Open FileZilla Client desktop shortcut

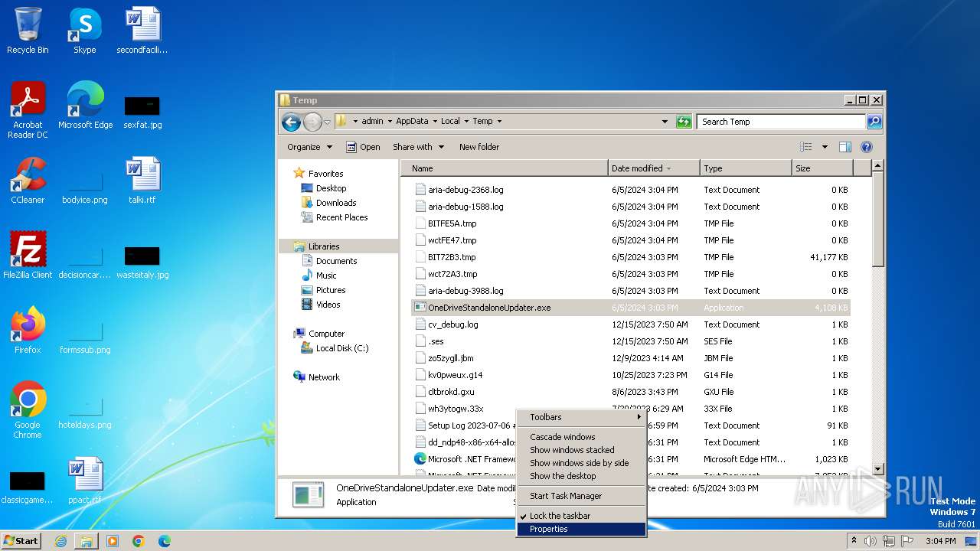coord(28,255)
